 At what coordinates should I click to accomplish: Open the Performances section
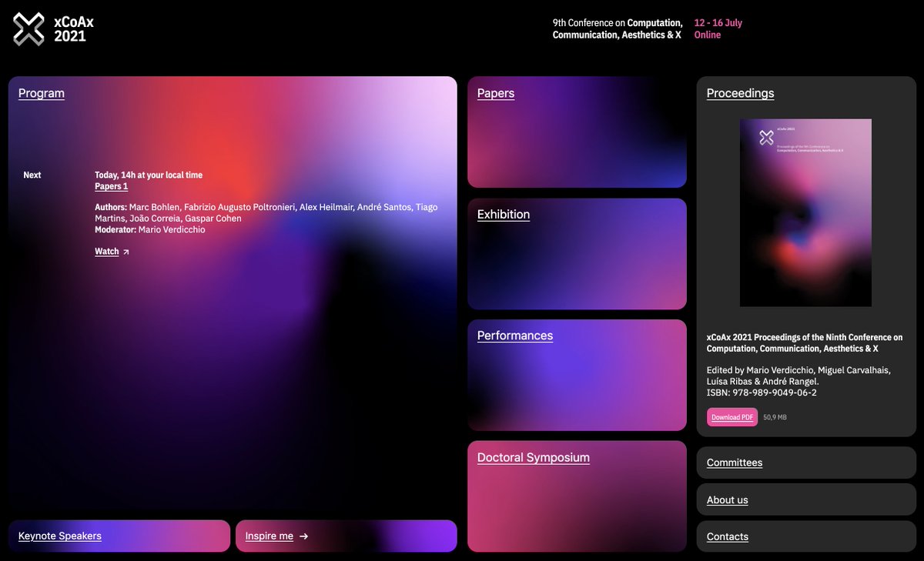pyautogui.click(x=515, y=336)
